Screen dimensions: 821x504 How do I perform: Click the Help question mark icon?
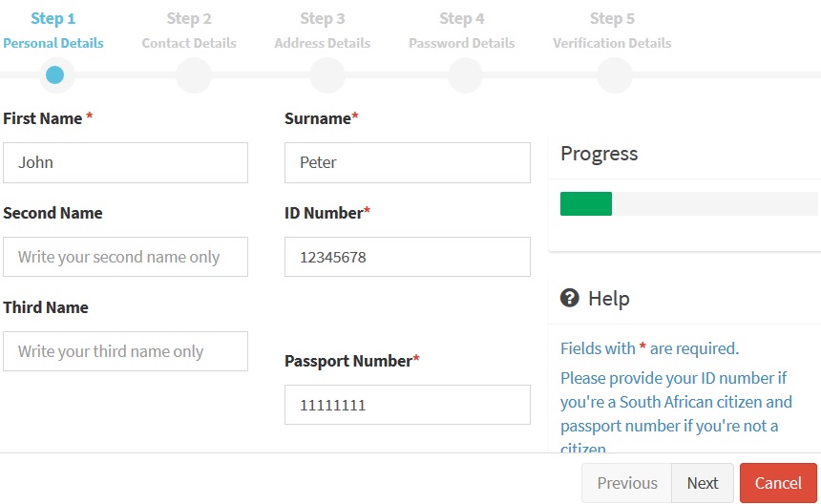(570, 299)
